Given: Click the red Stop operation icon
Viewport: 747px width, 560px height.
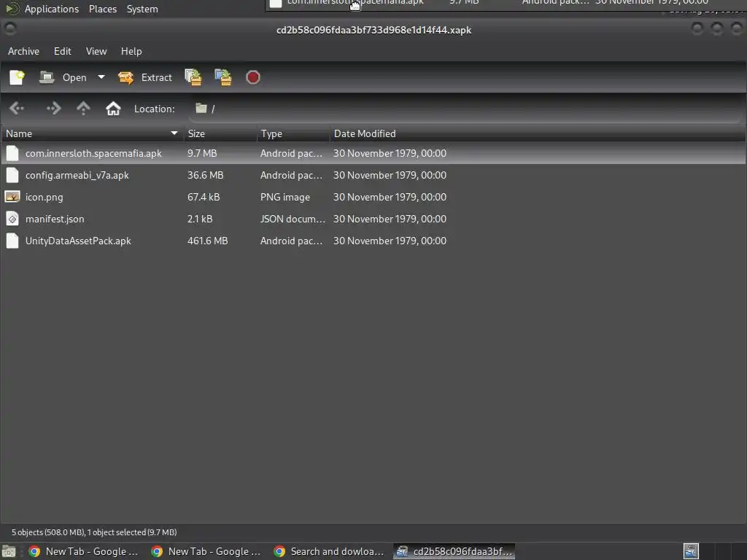Looking at the screenshot, I should (x=253, y=77).
